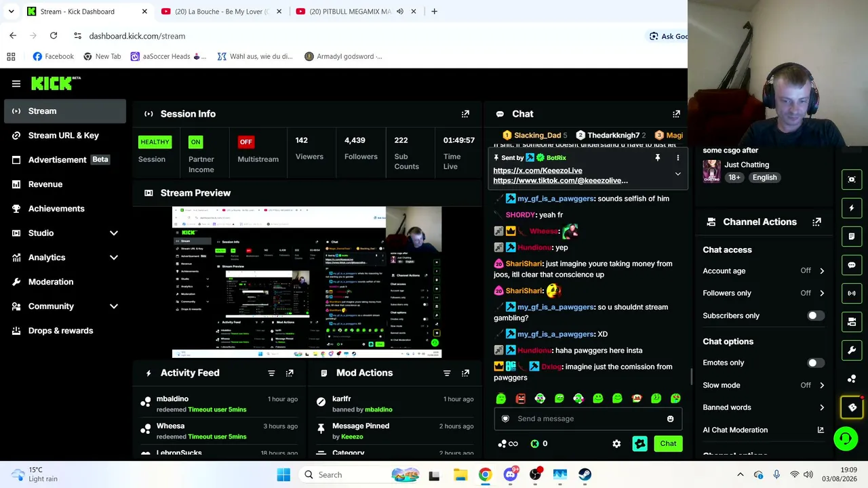
Task: Open Banned words list chevron
Action: 822,407
